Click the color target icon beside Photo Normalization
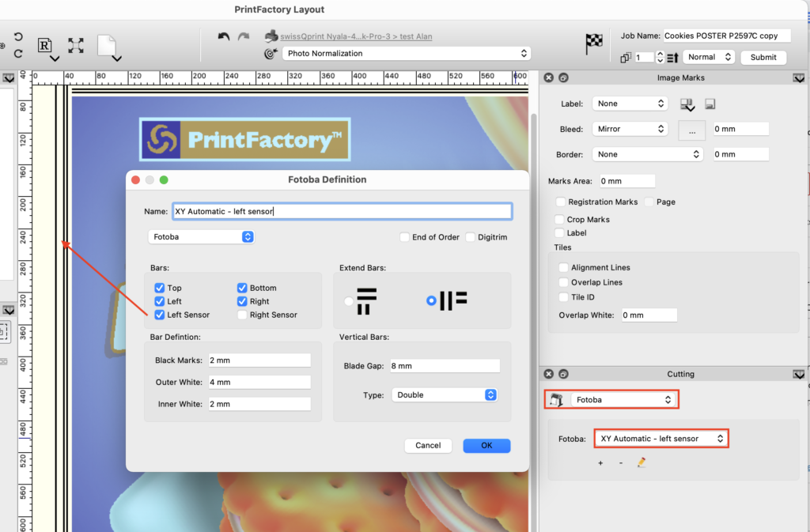Image resolution: width=810 pixels, height=532 pixels. 271,53
